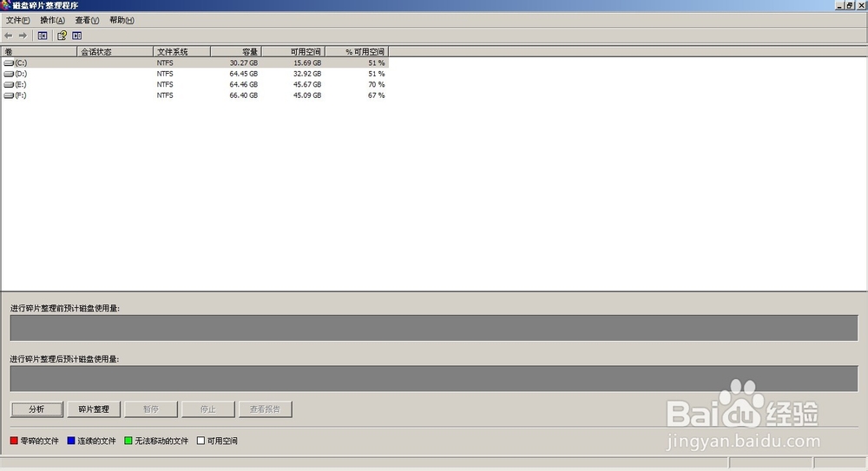Toggle the console tree pane icon

[x=43, y=36]
